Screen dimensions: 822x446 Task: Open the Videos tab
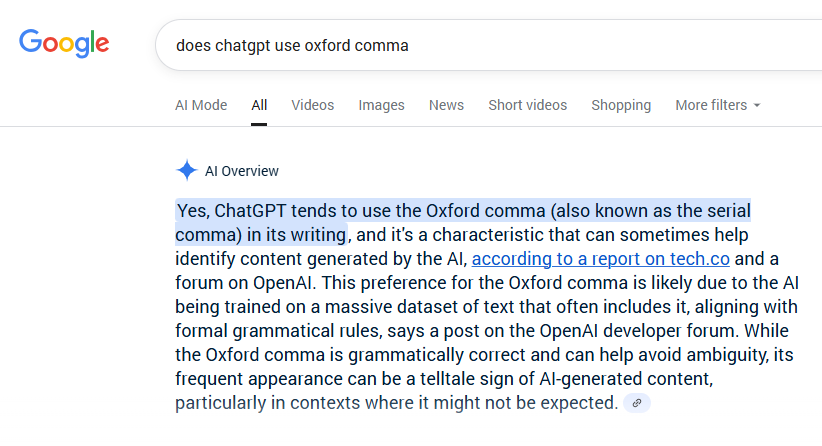tap(313, 105)
